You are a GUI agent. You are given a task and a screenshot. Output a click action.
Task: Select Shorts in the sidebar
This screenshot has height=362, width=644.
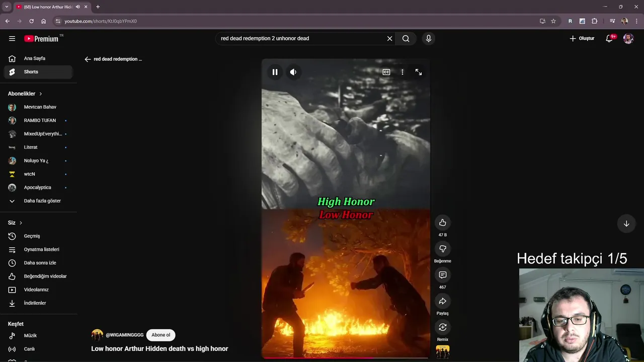(38, 72)
